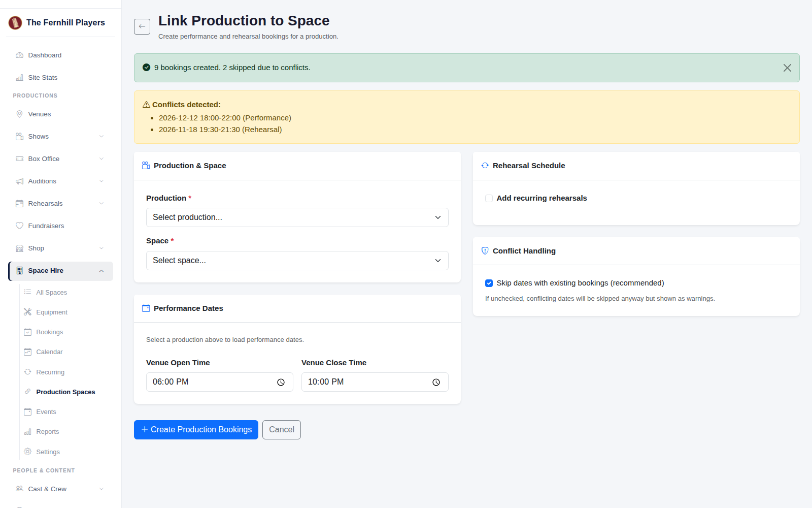
Task: Click the Recurring arrows icon
Action: point(28,372)
